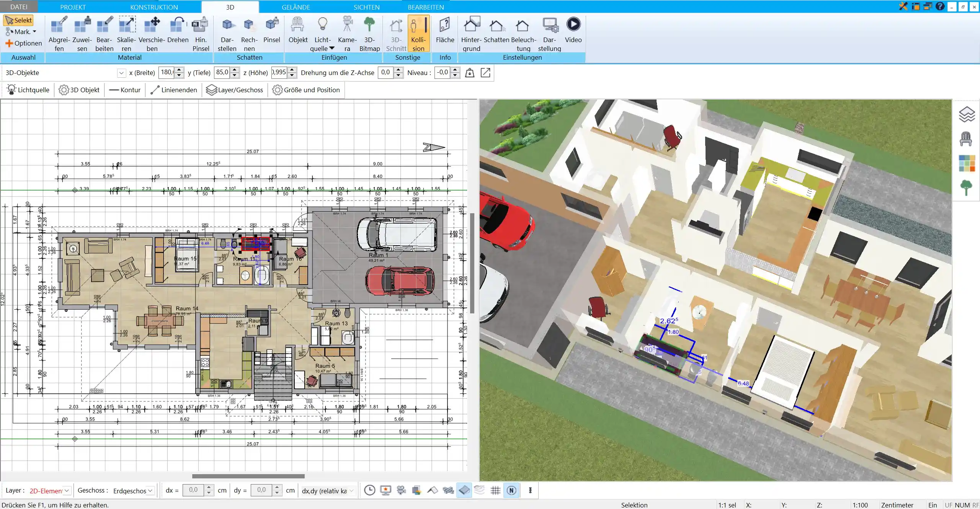This screenshot has width=980, height=509.
Task: Open the Geschoss Erdgeschoss dropdown
Action: click(x=150, y=491)
